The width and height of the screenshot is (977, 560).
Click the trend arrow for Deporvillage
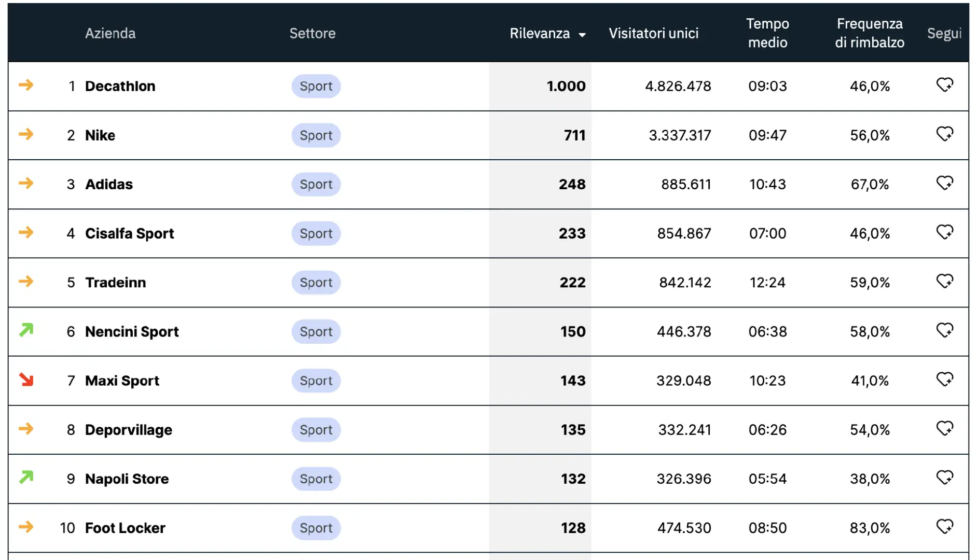pyautogui.click(x=26, y=428)
